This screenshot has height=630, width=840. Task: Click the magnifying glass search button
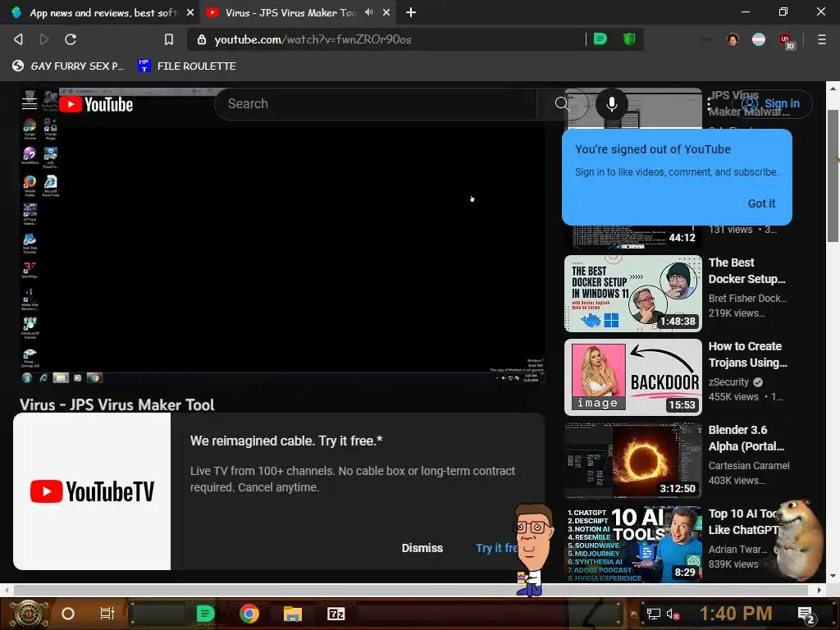(x=561, y=104)
